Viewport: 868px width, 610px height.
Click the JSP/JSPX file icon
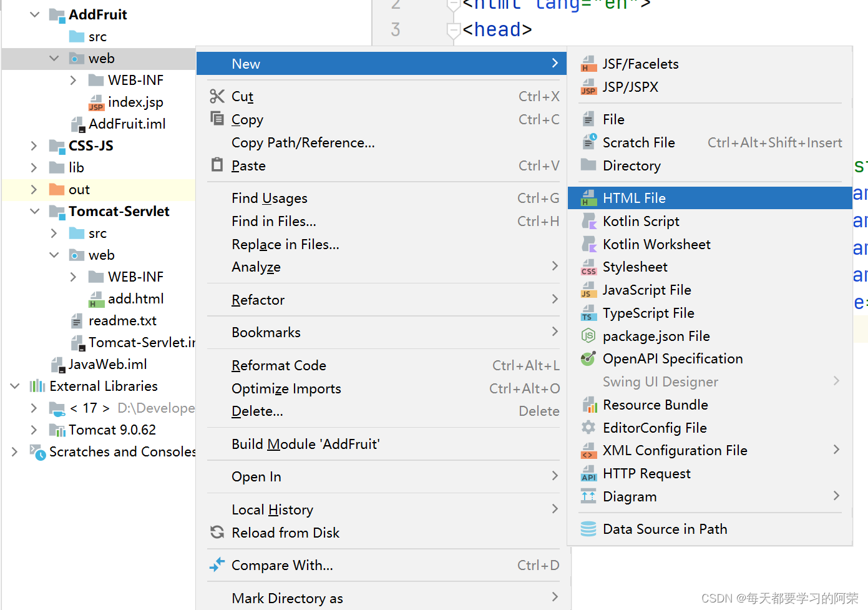click(x=588, y=87)
